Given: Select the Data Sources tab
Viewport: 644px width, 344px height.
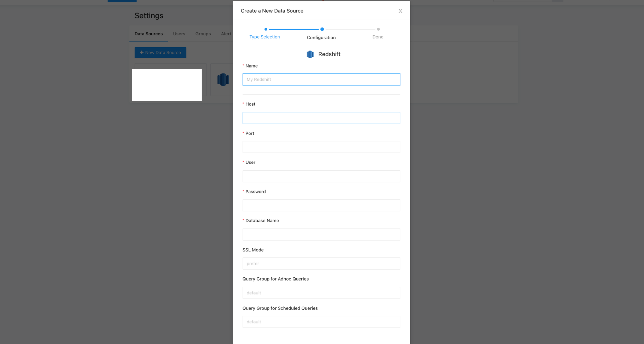Looking at the screenshot, I should 148,34.
